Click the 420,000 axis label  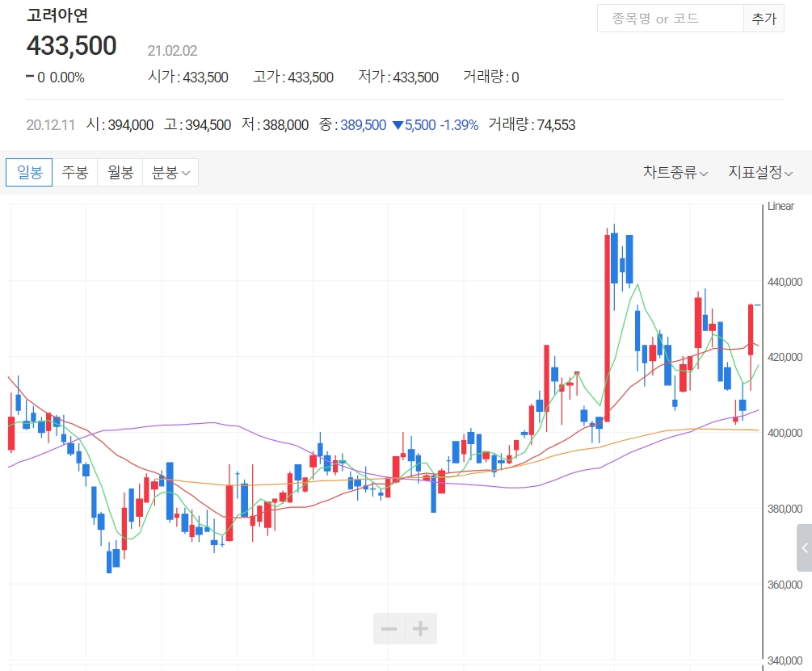point(785,357)
